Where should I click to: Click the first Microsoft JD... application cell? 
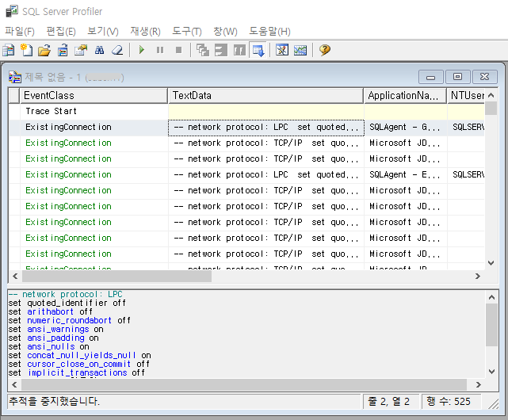pyautogui.click(x=405, y=143)
